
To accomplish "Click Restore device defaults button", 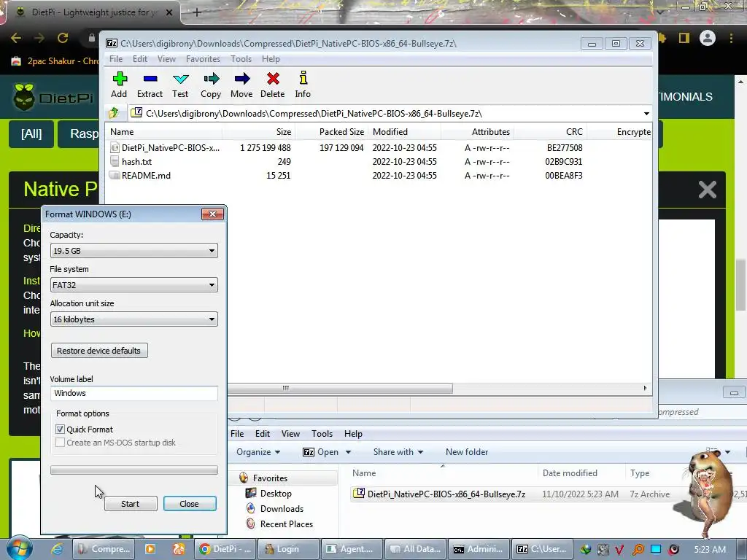I will (x=99, y=351).
